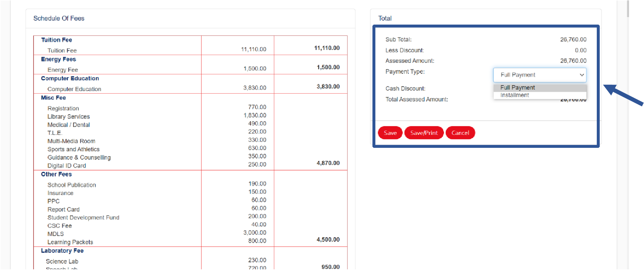Viewport: 644px width, 279px height.
Task: Click the MDLS fee row
Action: point(55,234)
